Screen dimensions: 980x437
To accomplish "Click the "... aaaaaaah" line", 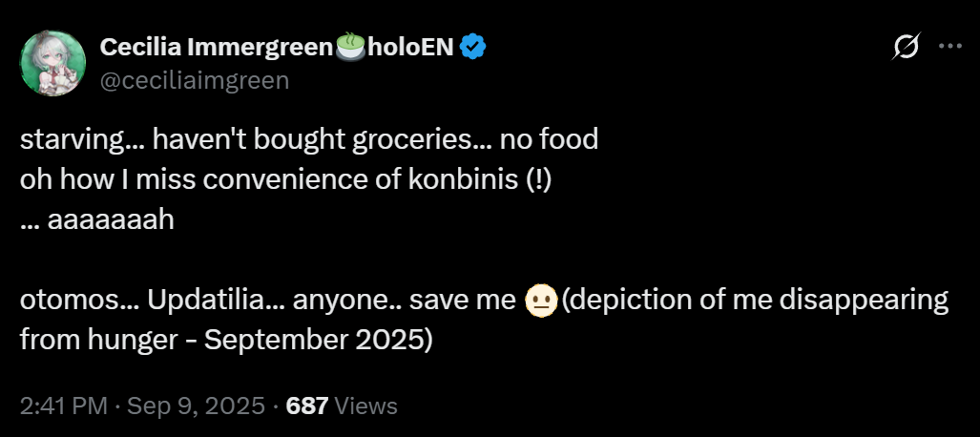I will pos(96,220).
